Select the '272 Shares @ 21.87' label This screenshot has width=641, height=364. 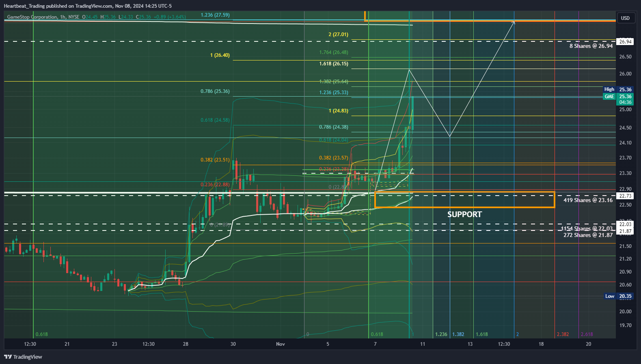(x=588, y=235)
